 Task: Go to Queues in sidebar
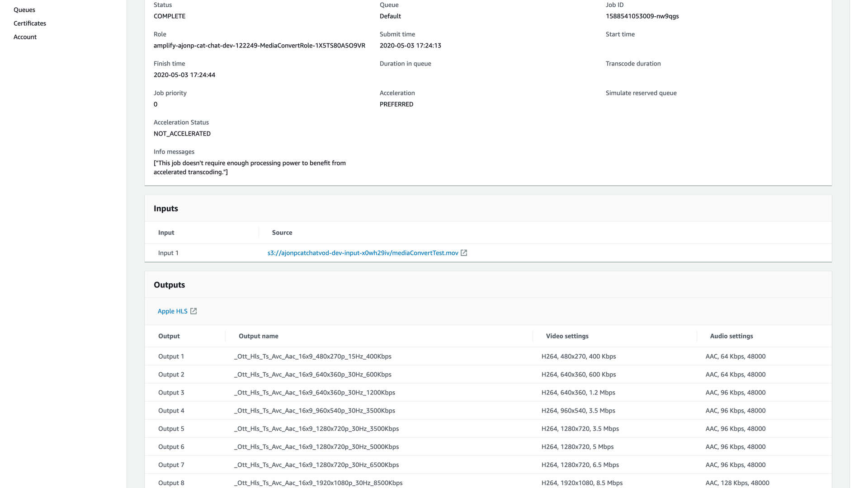[x=24, y=10]
